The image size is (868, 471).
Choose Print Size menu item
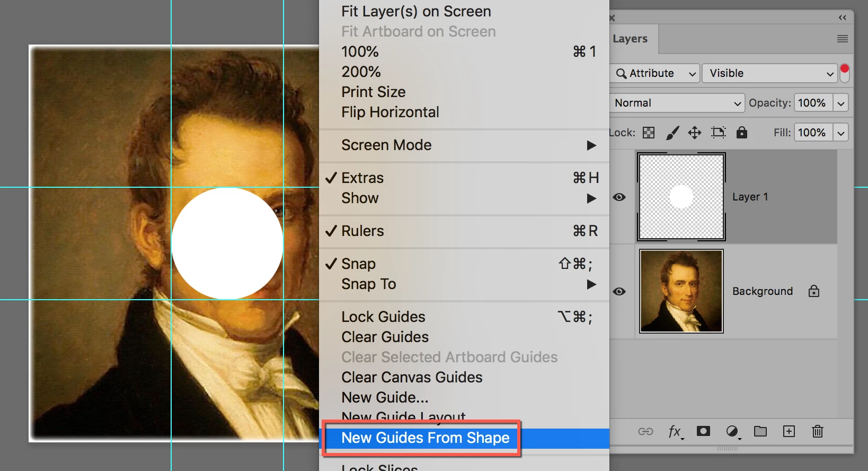tap(464, 92)
